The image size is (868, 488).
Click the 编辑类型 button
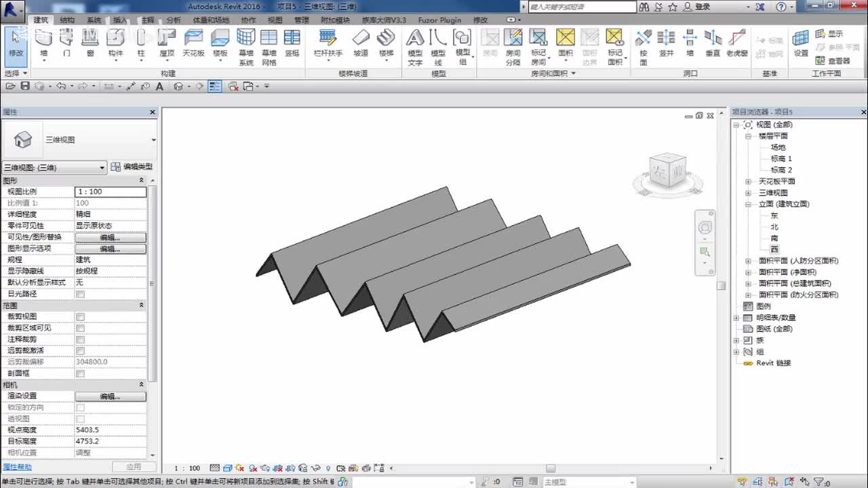pyautogui.click(x=132, y=167)
